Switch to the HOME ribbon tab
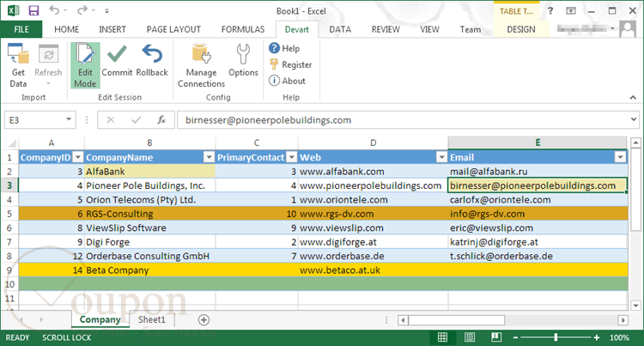 [66, 29]
